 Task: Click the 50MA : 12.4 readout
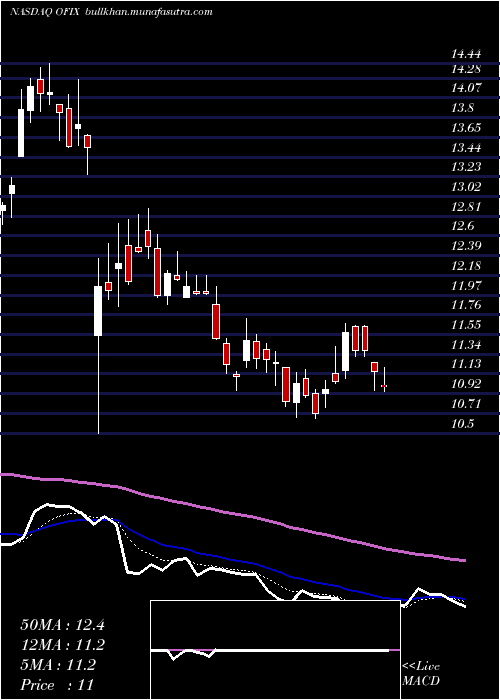point(62,625)
